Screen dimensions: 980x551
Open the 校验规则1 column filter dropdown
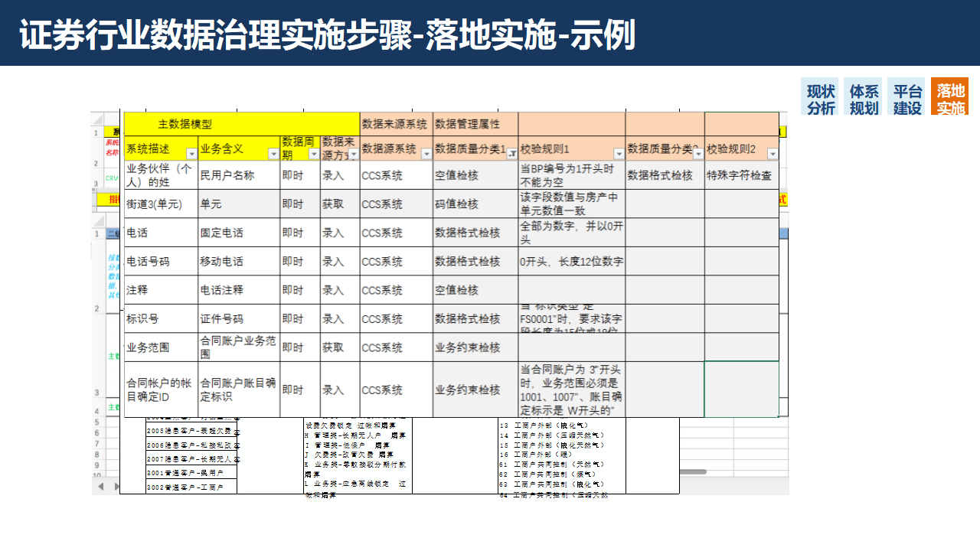pyautogui.click(x=619, y=154)
